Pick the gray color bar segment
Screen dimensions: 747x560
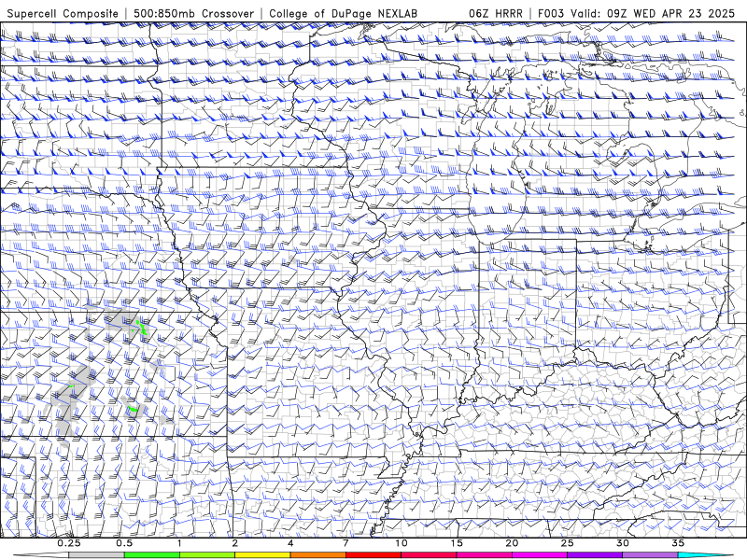coord(96,555)
